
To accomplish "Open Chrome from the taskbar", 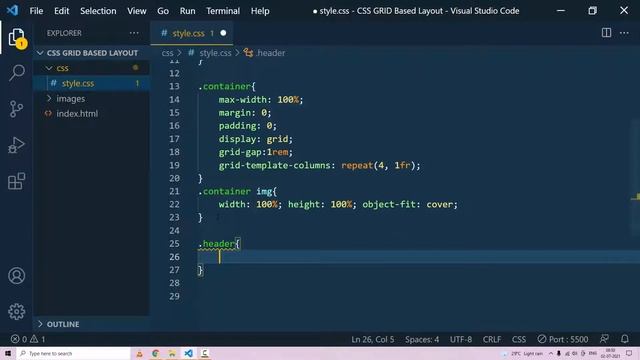I will pyautogui.click(x=156, y=353).
